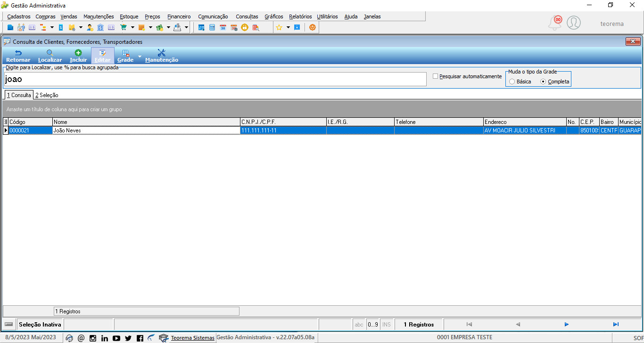Open the people/clients icon in main toolbar
This screenshot has height=343, width=644.
point(21,27)
